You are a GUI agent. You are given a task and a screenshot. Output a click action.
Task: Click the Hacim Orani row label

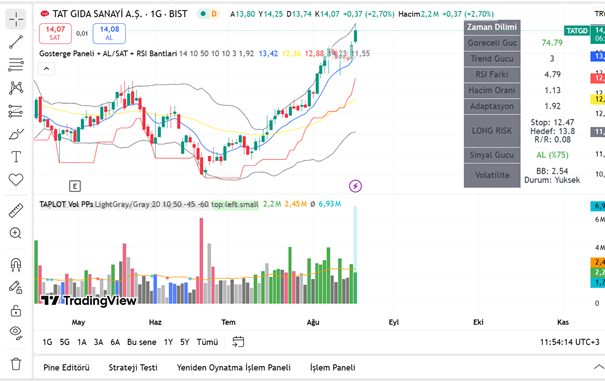492,90
